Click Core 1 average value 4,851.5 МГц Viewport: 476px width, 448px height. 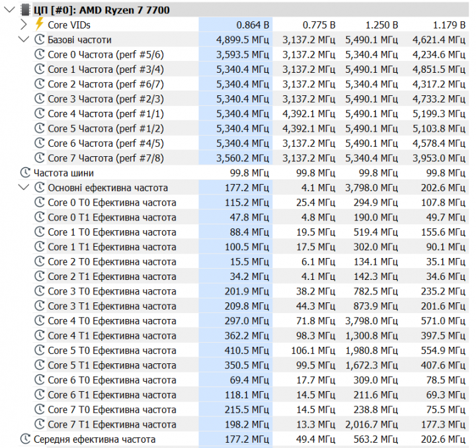click(439, 69)
